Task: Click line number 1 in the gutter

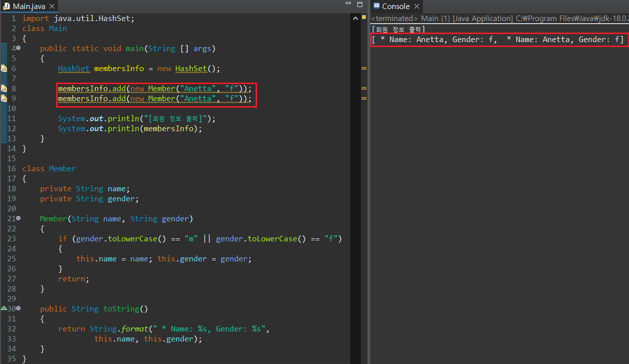Action: 14,19
